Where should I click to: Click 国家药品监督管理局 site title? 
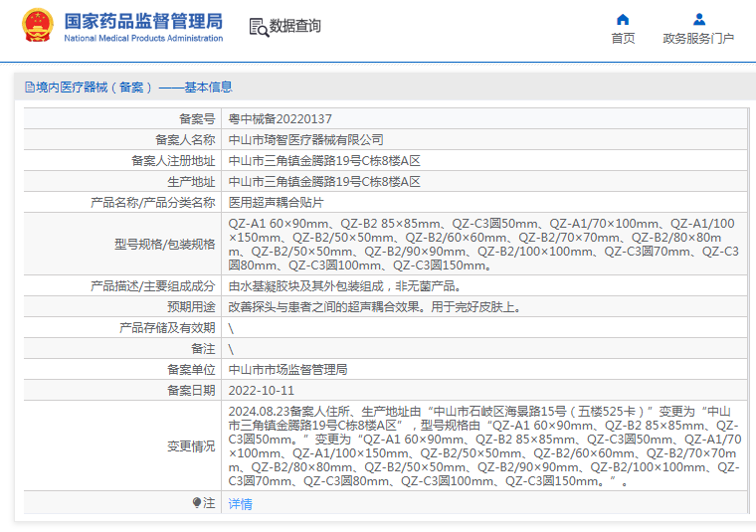click(x=143, y=21)
